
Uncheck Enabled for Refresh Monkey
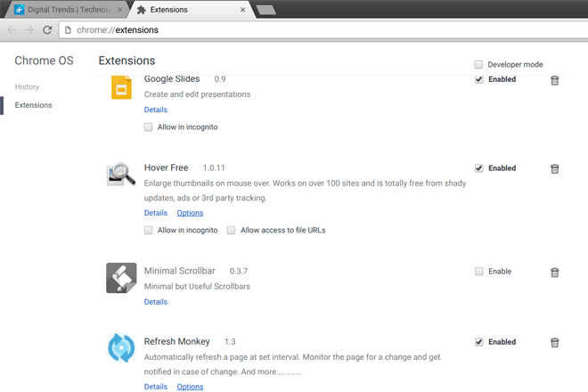point(479,342)
